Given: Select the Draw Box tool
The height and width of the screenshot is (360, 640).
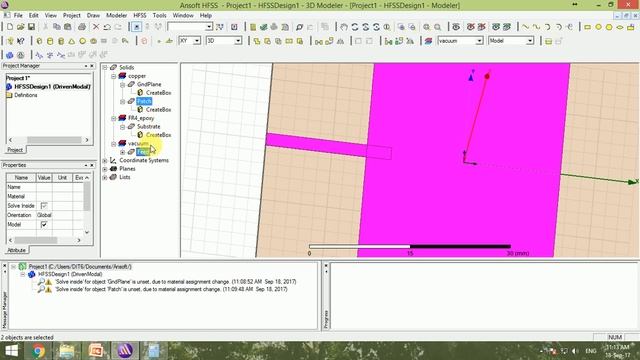Looking at the screenshot, I should [40, 41].
